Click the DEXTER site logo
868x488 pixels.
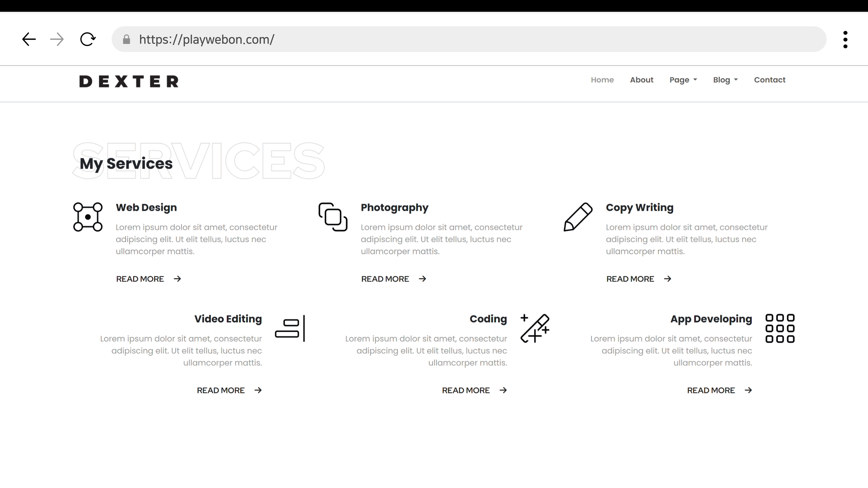point(129,82)
